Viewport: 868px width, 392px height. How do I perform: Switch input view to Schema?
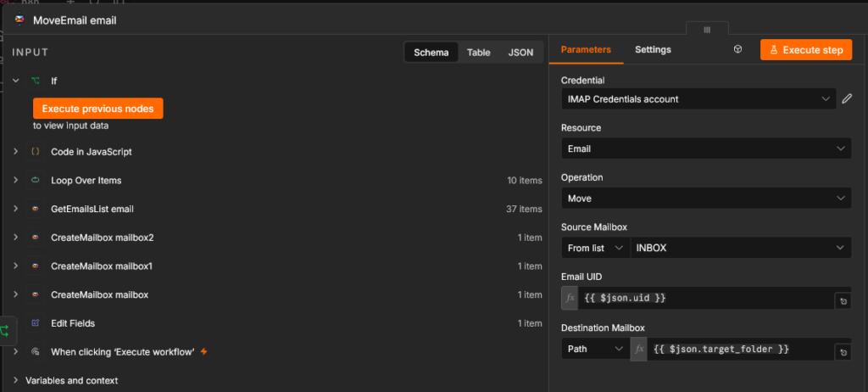pyautogui.click(x=431, y=52)
